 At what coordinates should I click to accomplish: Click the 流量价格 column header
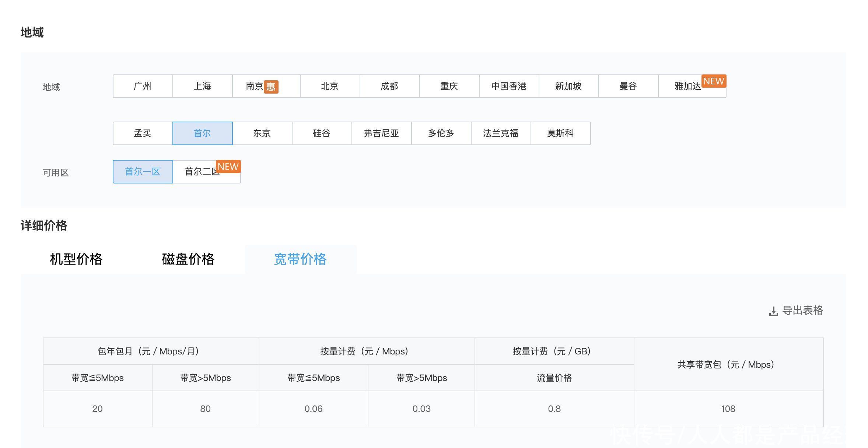pos(554,378)
